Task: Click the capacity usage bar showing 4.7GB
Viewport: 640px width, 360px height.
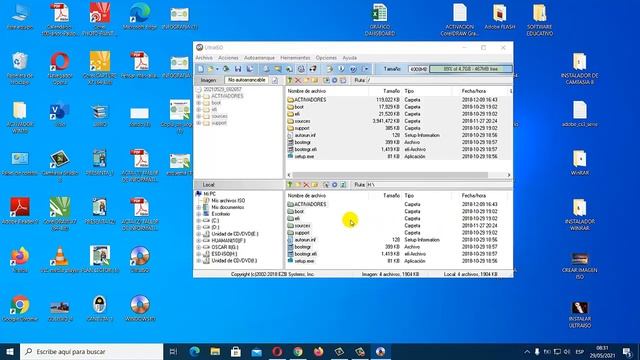Action: [x=471, y=69]
